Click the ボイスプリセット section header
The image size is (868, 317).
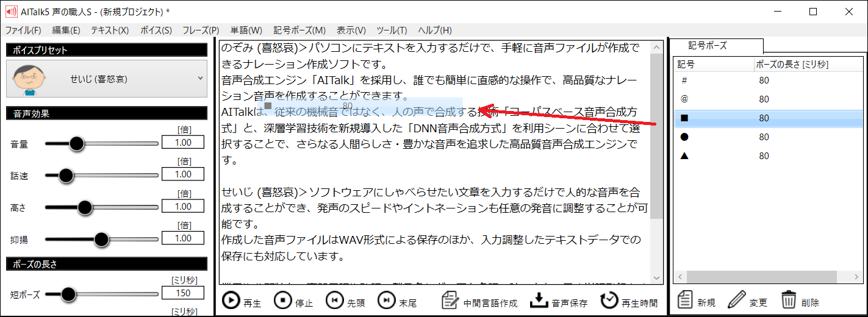point(107,51)
